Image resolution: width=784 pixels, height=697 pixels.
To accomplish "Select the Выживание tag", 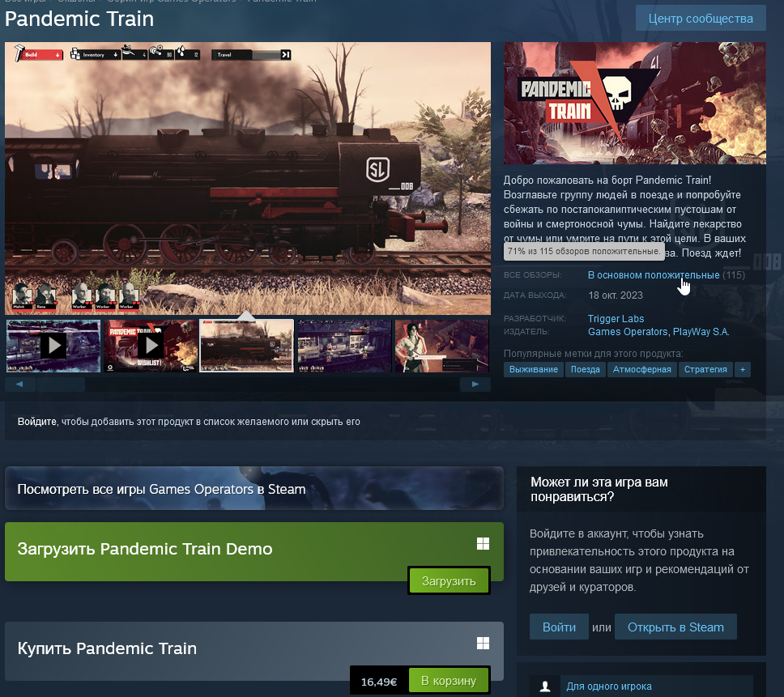I will click(534, 369).
